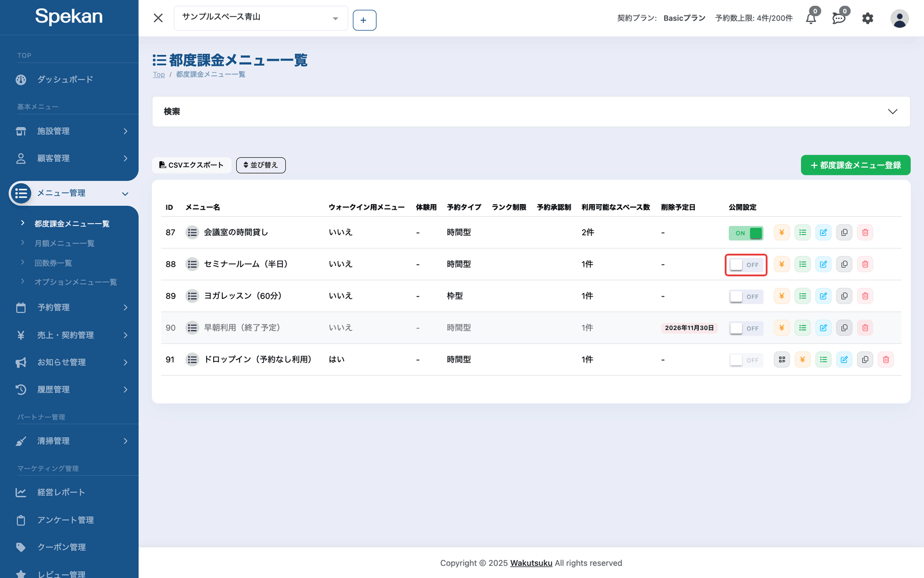924x578 pixels.
Task: Follow the Top breadcrumb link
Action: pyautogui.click(x=159, y=75)
